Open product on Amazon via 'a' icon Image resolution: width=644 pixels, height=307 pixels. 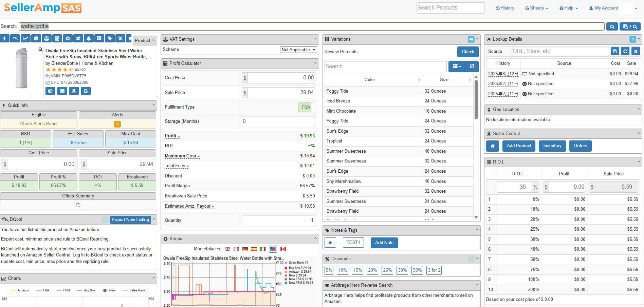74,91
